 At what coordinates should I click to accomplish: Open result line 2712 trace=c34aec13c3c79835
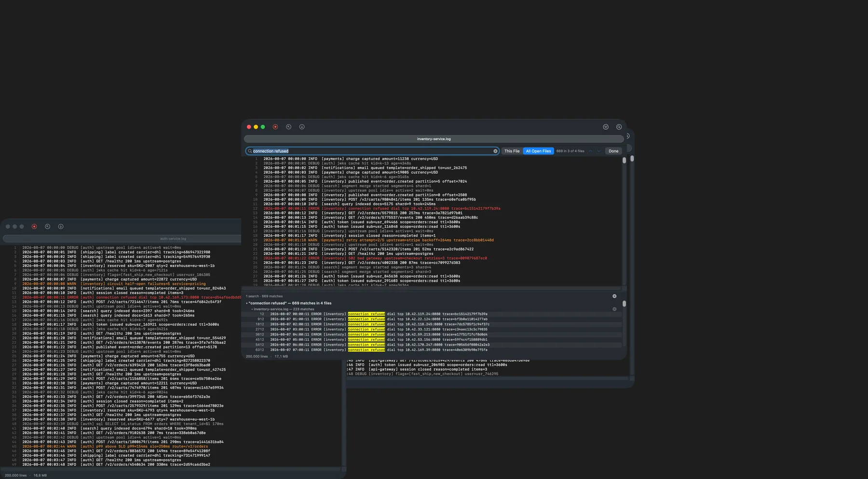(x=433, y=329)
